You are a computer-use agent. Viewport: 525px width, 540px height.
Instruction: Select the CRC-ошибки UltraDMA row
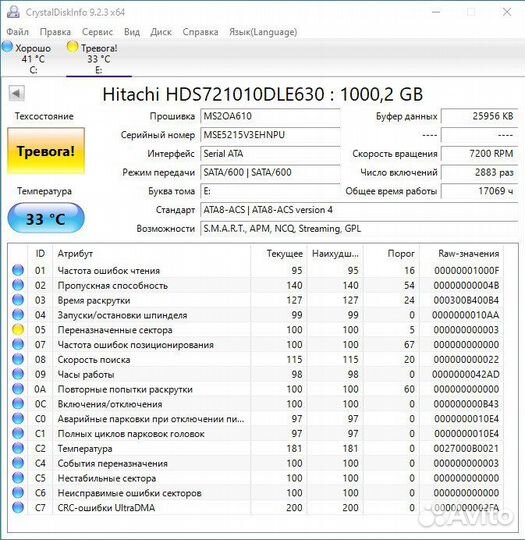(x=256, y=507)
